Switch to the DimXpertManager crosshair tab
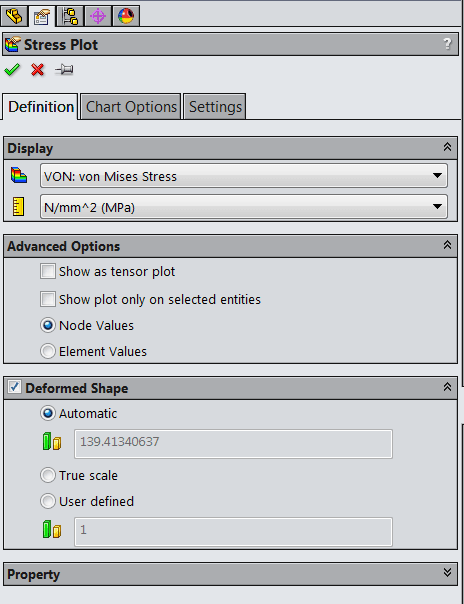Viewport: 464px width, 604px height. [x=98, y=16]
